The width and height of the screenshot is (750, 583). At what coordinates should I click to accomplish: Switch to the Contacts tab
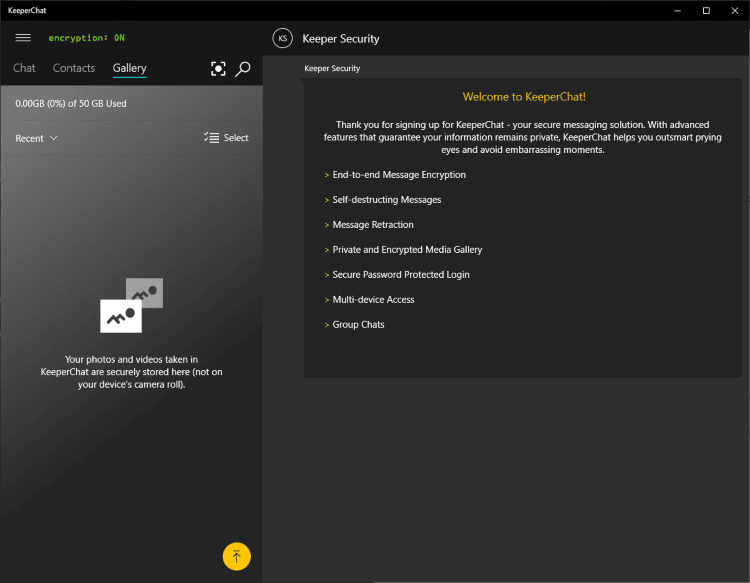click(x=74, y=68)
